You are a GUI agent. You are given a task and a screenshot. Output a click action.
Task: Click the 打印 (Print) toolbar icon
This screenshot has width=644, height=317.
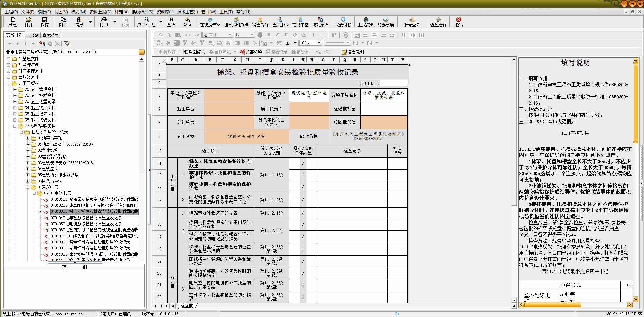click(x=104, y=22)
